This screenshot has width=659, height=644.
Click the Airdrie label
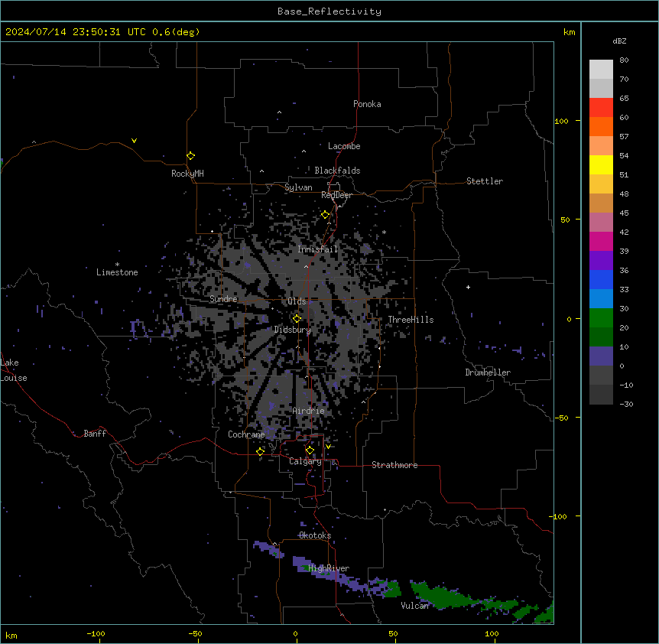click(x=309, y=411)
